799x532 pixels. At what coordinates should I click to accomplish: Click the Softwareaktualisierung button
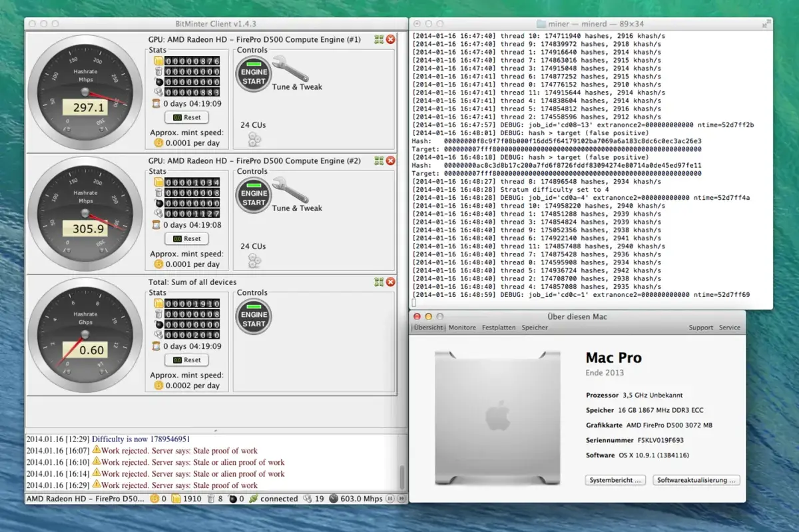696,480
